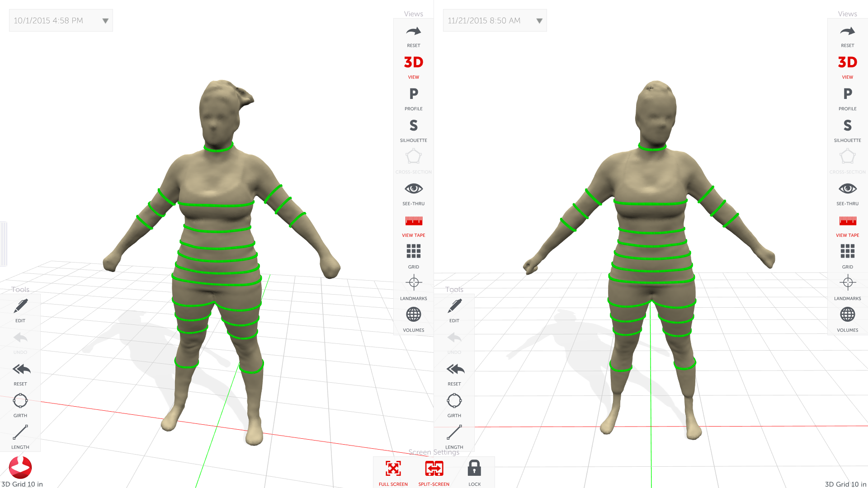868x488 pixels.
Task: Open Volumes in the left view panel
Action: [413, 315]
